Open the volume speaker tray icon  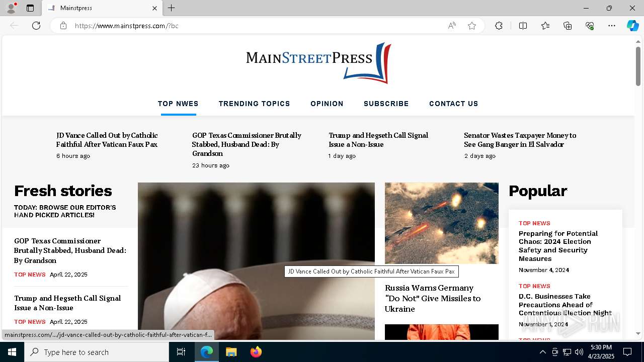point(579,352)
